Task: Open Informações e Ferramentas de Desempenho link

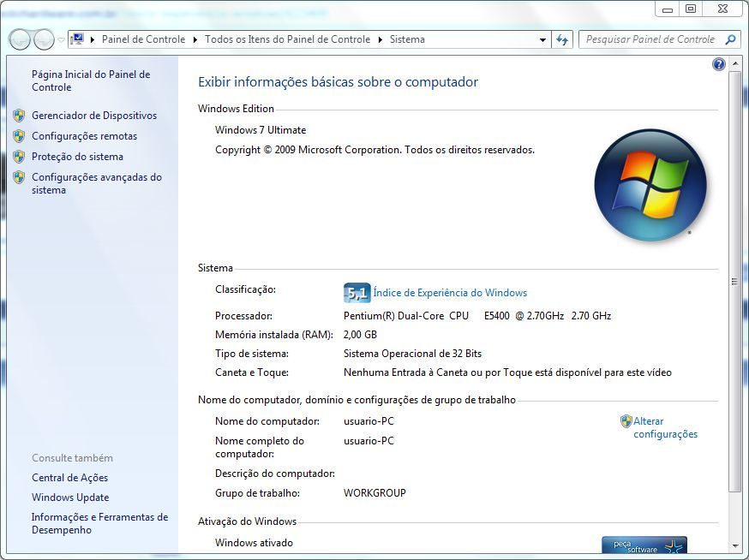Action: pos(99,523)
